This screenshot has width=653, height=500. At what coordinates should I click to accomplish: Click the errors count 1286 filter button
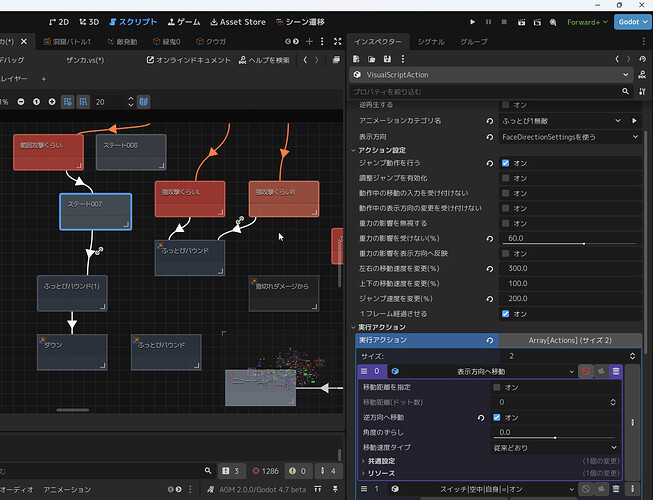[x=265, y=471]
